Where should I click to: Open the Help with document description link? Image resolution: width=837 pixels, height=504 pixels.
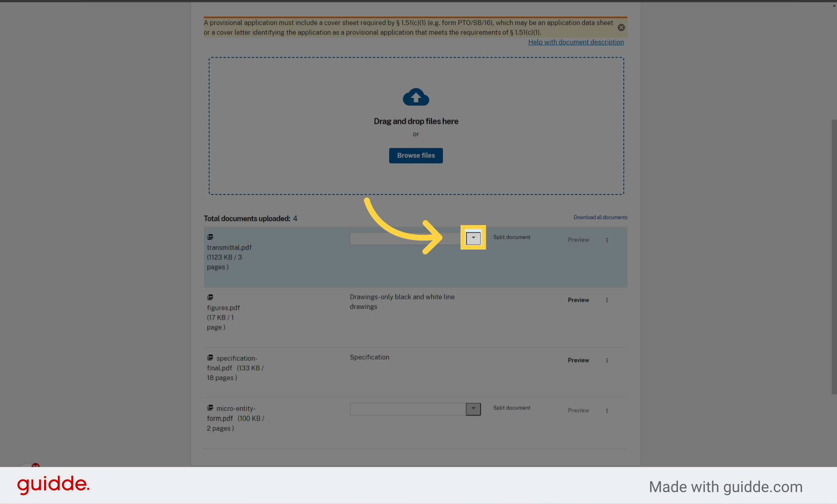[x=576, y=42]
